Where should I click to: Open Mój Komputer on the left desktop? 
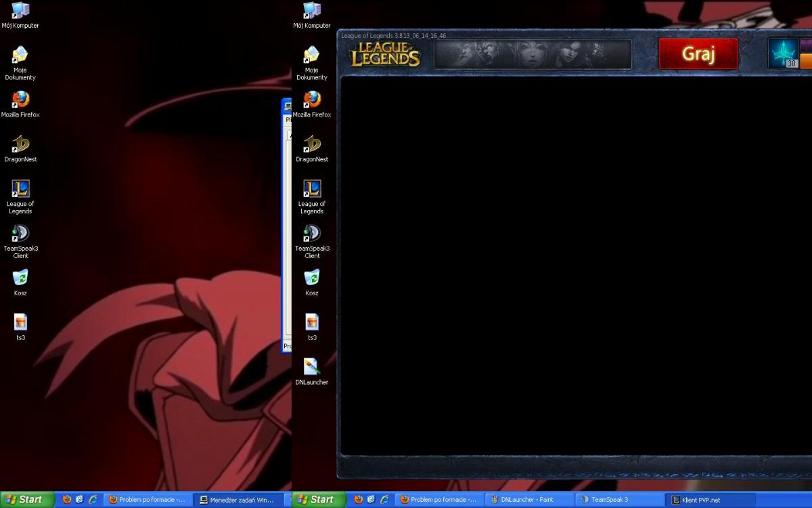(20, 16)
